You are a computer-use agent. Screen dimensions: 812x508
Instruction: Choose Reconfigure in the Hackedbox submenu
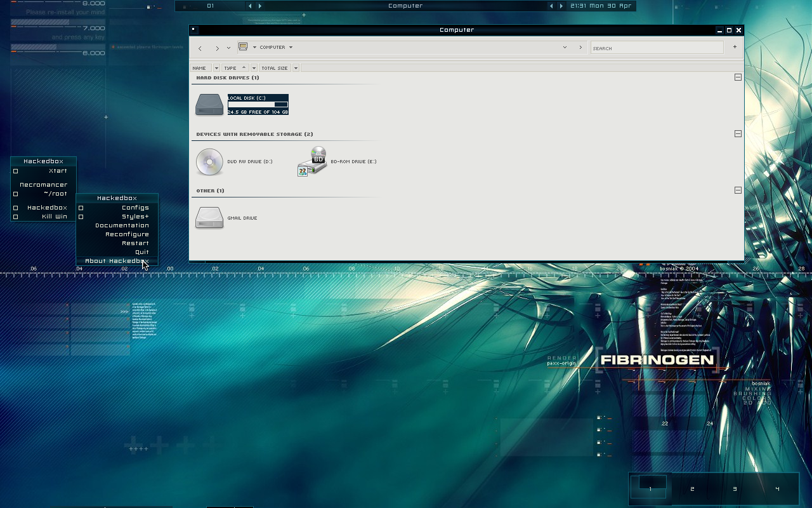117,234
